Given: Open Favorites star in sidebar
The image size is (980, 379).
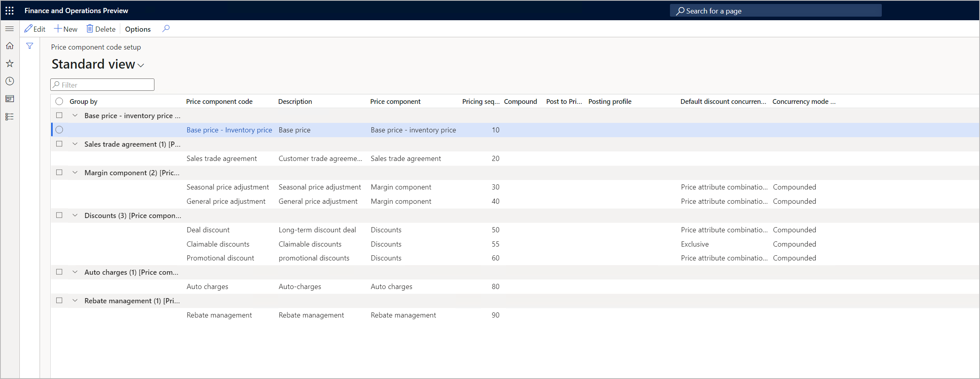Looking at the screenshot, I should pyautogui.click(x=10, y=63).
